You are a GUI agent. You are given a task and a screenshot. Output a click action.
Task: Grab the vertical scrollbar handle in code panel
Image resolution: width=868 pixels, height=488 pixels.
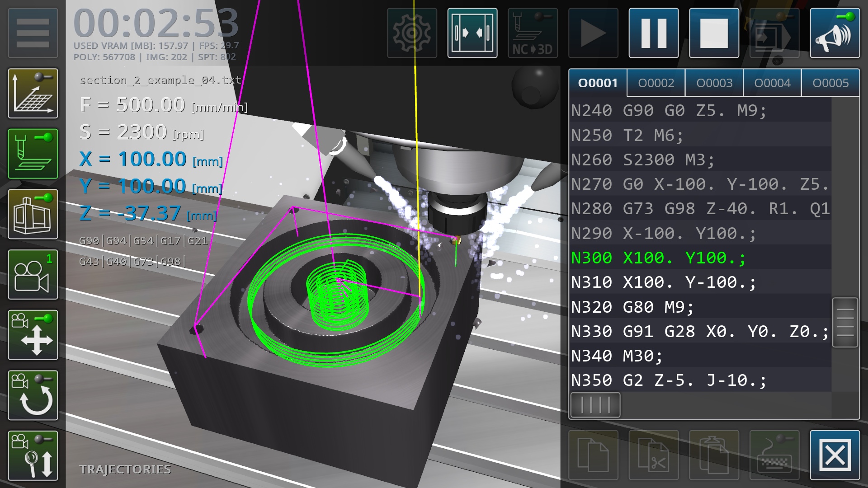844,322
